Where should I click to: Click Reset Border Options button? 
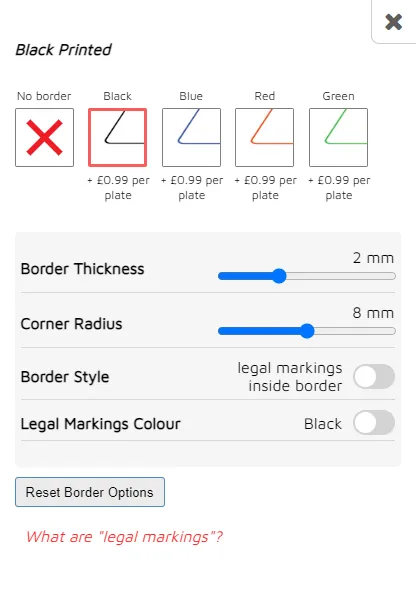(x=90, y=492)
